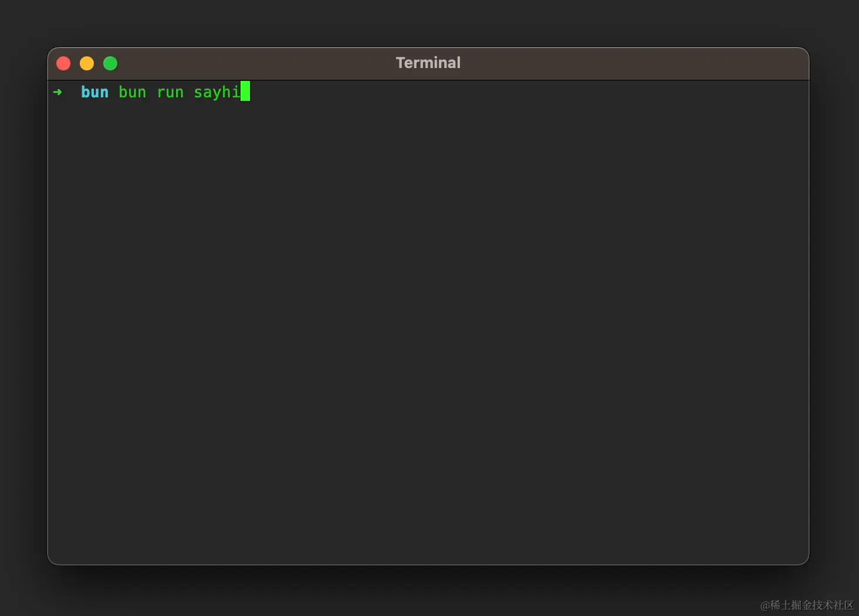The image size is (859, 616).
Task: Click the green 'bun' command word
Action: pos(132,92)
